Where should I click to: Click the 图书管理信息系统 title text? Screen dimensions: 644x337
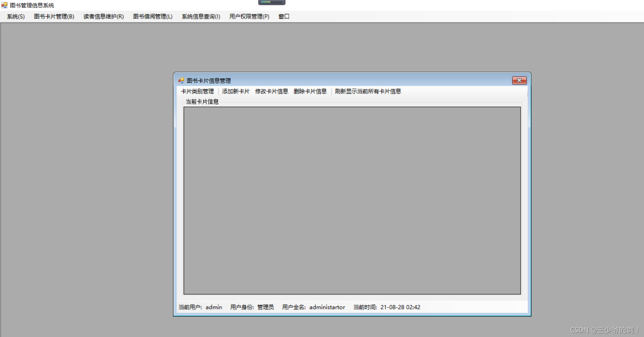[x=32, y=5]
